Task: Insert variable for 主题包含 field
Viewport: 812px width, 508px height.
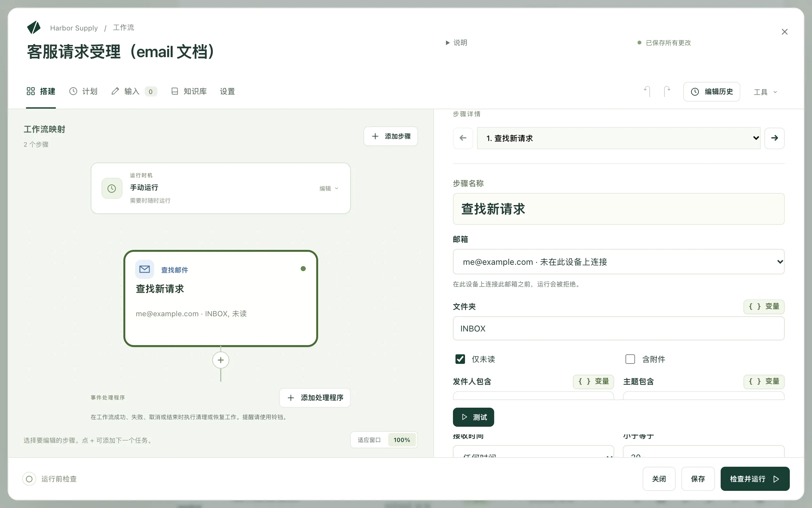Action: [764, 382]
